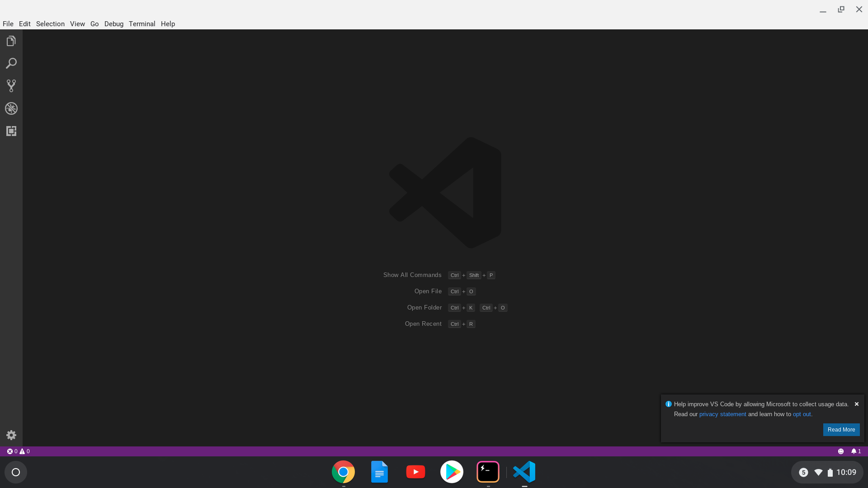Viewport: 868px width, 488px height.
Task: Launch YouTube from the shelf
Action: point(415,472)
